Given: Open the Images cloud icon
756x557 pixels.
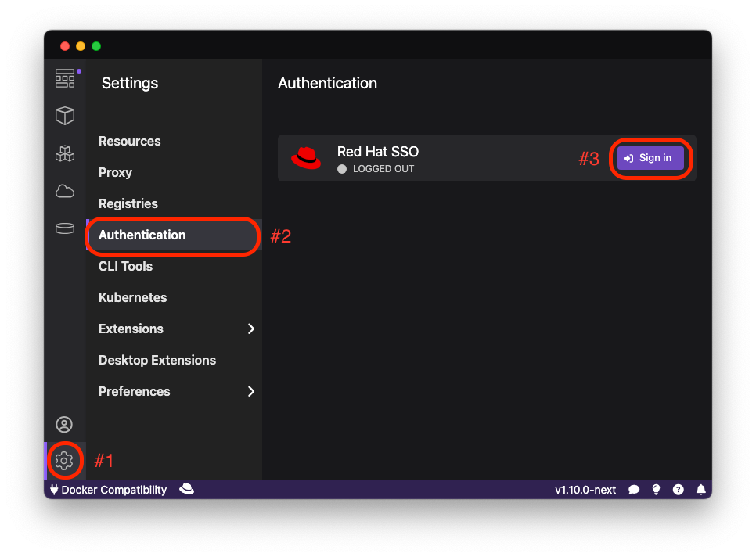Looking at the screenshot, I should tap(65, 192).
